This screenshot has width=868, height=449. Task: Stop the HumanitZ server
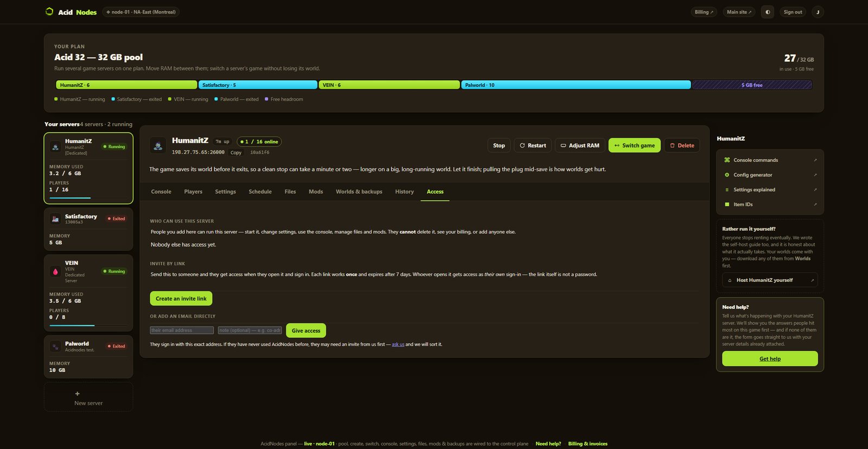pos(499,146)
